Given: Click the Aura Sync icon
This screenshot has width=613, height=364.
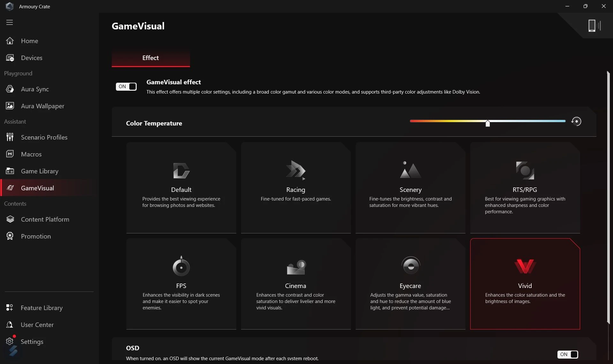Looking at the screenshot, I should point(10,89).
